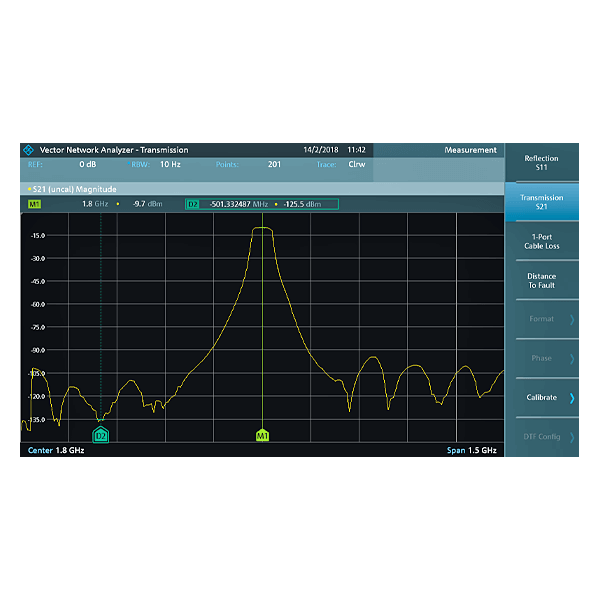Select the D2 delta marker readout box
This screenshot has width=600, height=600.
click(262, 204)
